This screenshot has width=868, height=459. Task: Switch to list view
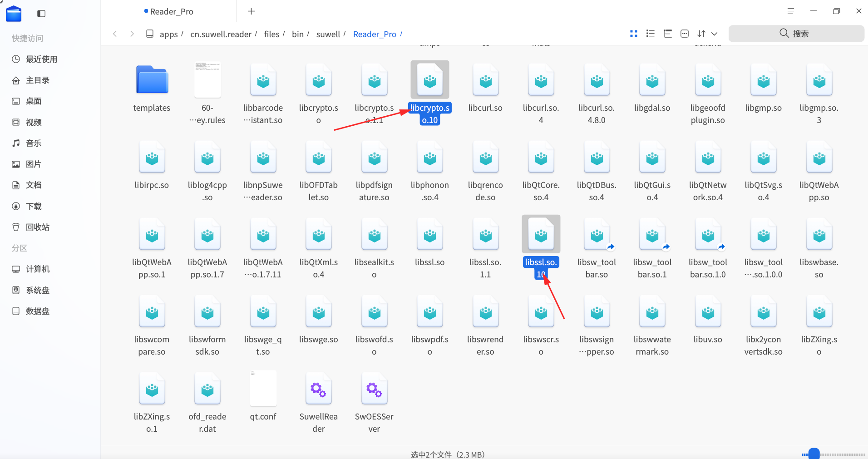point(651,34)
